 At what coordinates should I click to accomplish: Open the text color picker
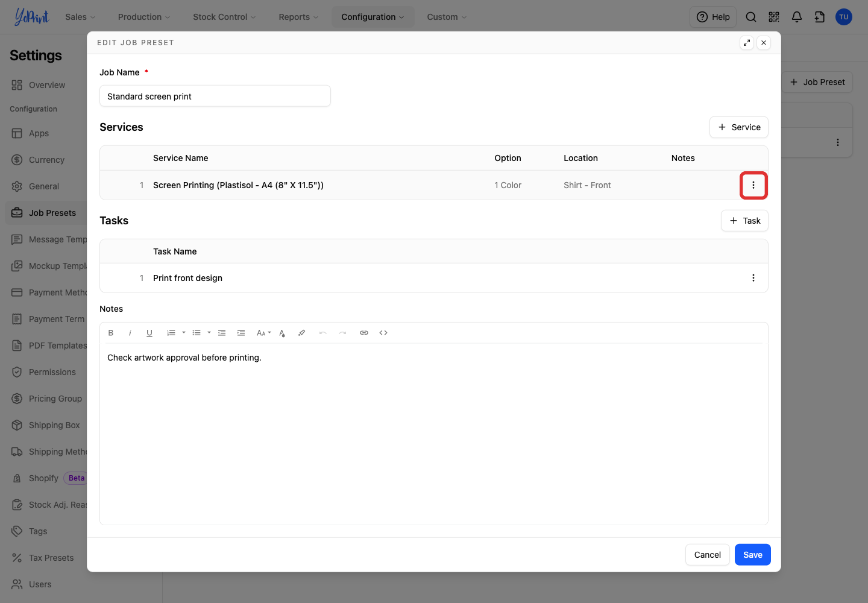point(282,333)
